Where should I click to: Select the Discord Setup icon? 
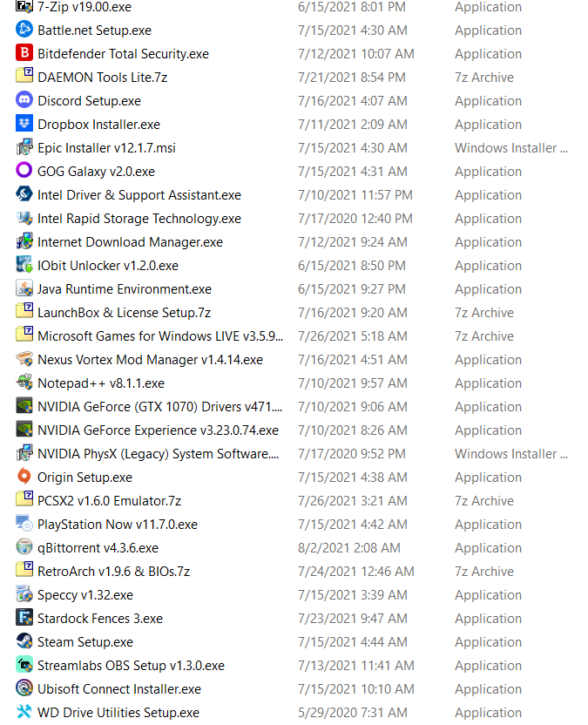pos(24,100)
